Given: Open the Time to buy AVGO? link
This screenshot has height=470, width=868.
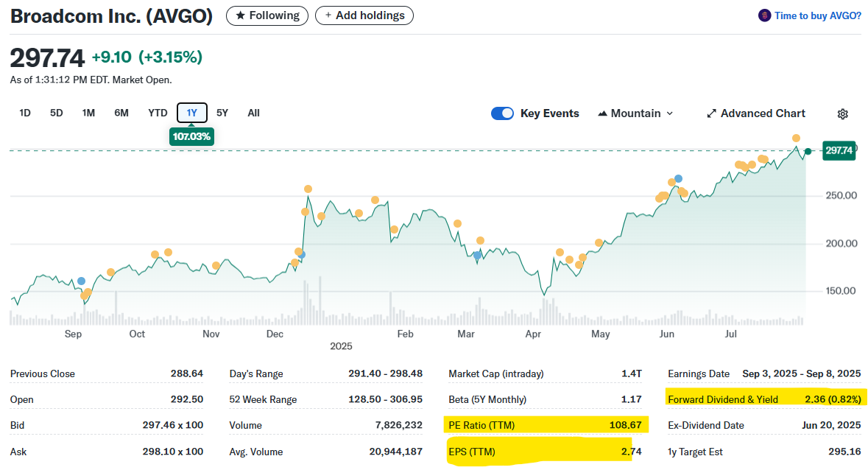Looking at the screenshot, I should click(x=817, y=15).
